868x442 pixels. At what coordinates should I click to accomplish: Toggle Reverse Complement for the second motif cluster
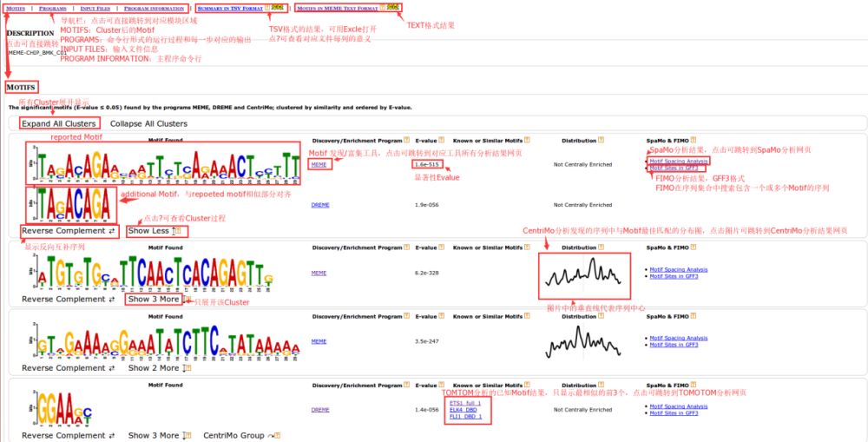[x=69, y=299]
